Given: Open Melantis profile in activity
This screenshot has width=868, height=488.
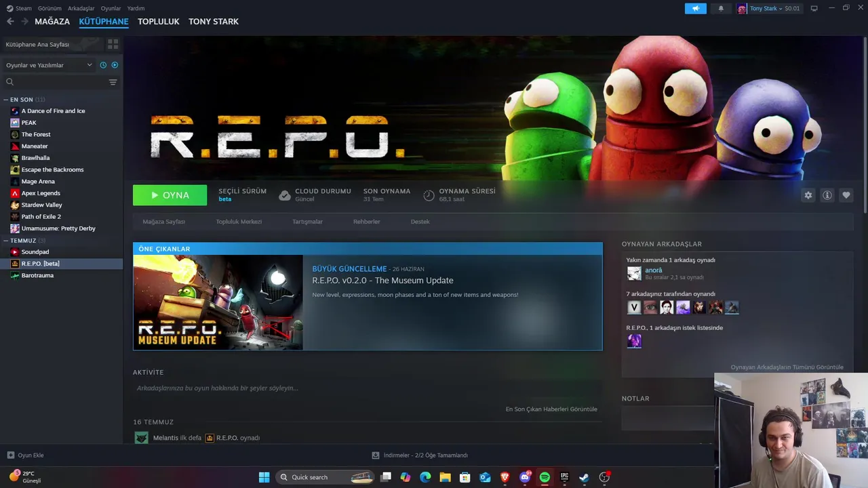Looking at the screenshot, I should 165,438.
